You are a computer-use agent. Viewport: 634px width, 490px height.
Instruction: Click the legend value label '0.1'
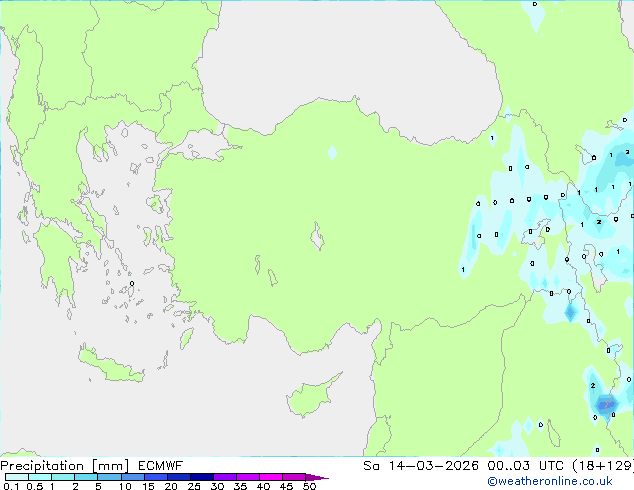(11, 486)
